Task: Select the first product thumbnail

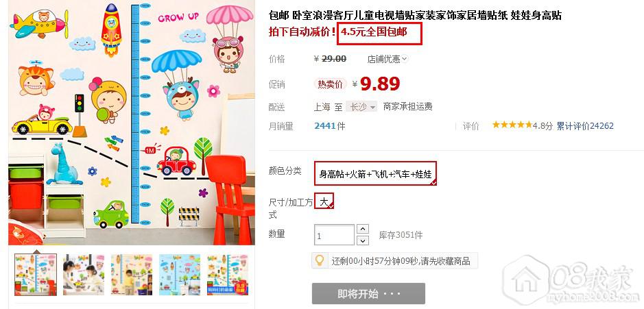Action: pyautogui.click(x=36, y=275)
